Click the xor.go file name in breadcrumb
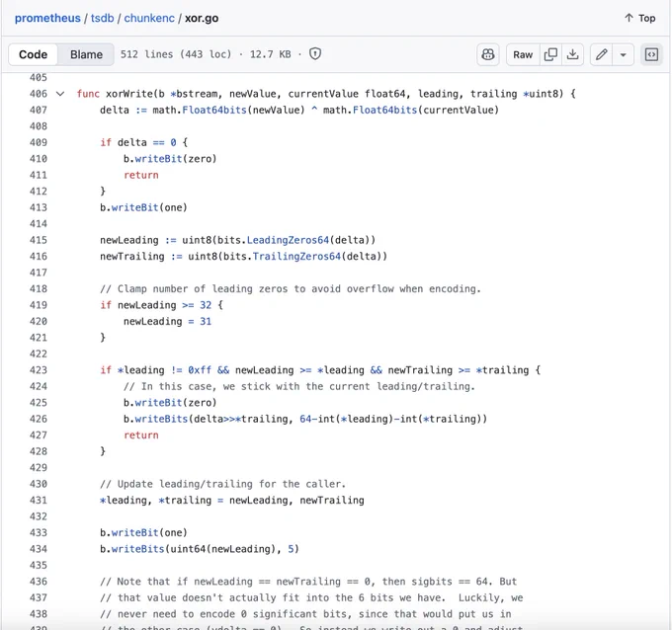This screenshot has height=630, width=672. pos(202,18)
